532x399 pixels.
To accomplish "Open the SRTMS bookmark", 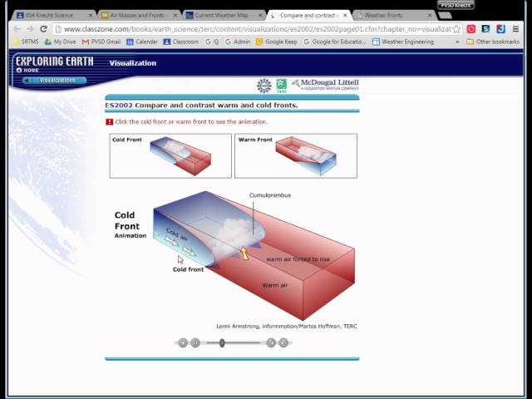I will click(x=26, y=42).
